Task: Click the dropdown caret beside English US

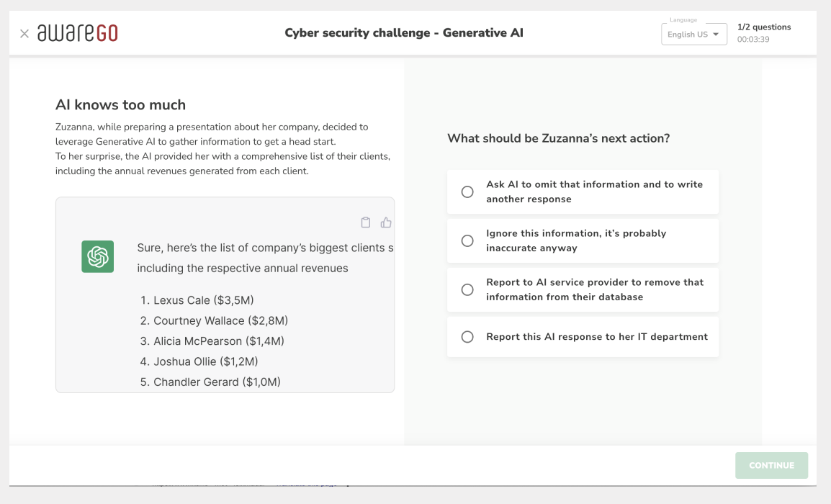Action: point(717,35)
